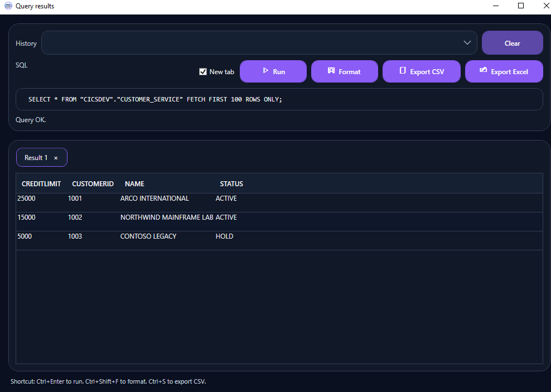Click the Format button icon

(331, 71)
